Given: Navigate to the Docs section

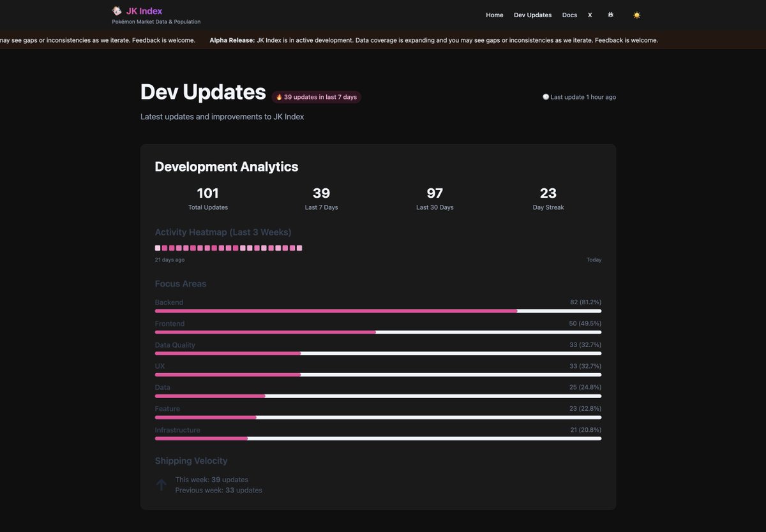Looking at the screenshot, I should pyautogui.click(x=569, y=15).
